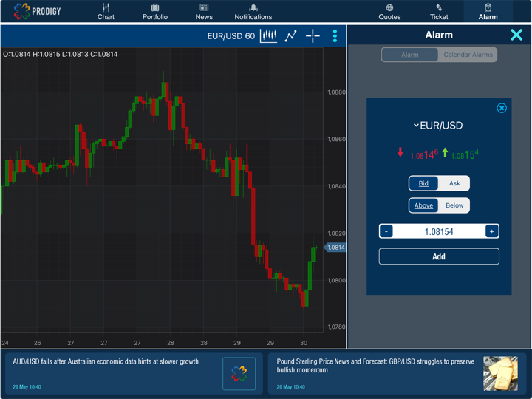Open the line studies indicator icon

[291, 35]
